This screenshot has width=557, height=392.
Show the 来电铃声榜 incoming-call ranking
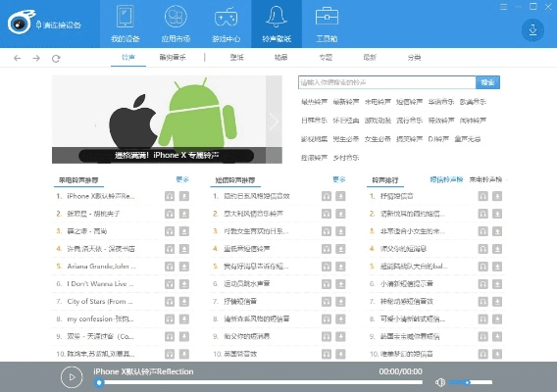(485, 179)
